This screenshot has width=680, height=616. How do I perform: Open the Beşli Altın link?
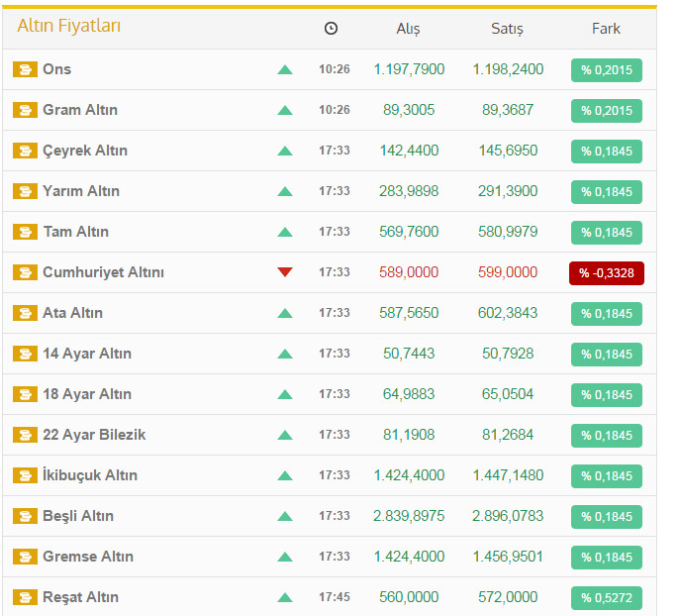(x=78, y=516)
